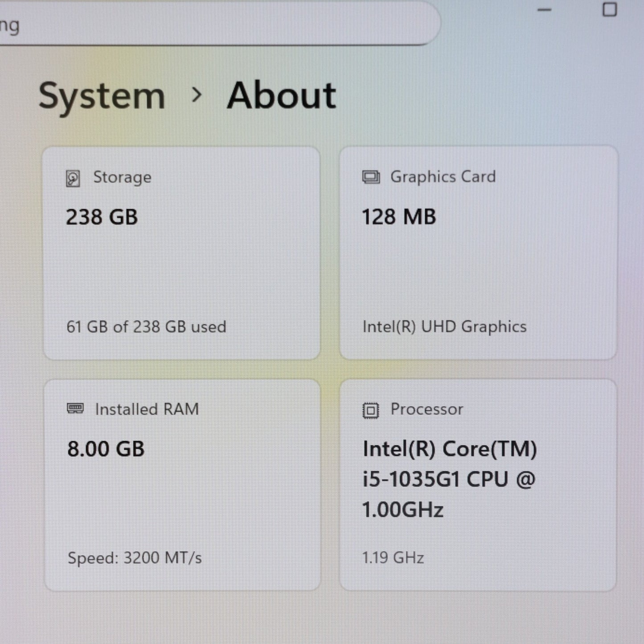Viewport: 644px width, 644px height.
Task: Select the Intel Core i5-1035G1 processor name
Action: click(x=449, y=479)
